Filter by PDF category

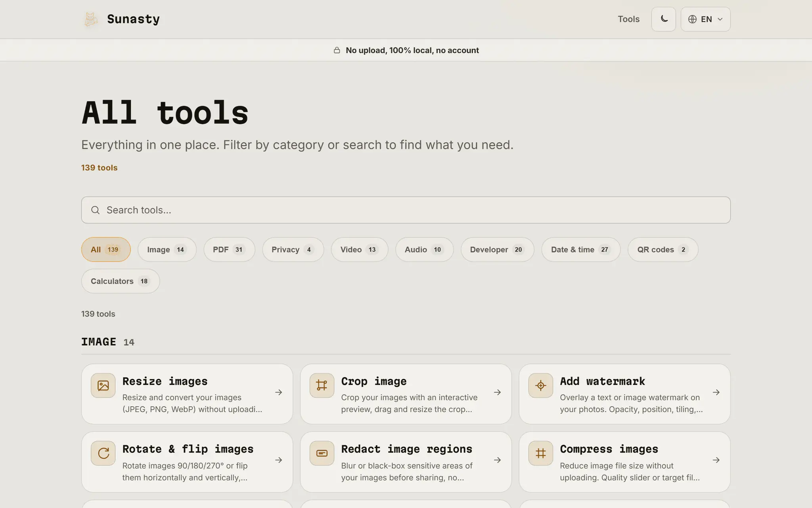coord(229,250)
